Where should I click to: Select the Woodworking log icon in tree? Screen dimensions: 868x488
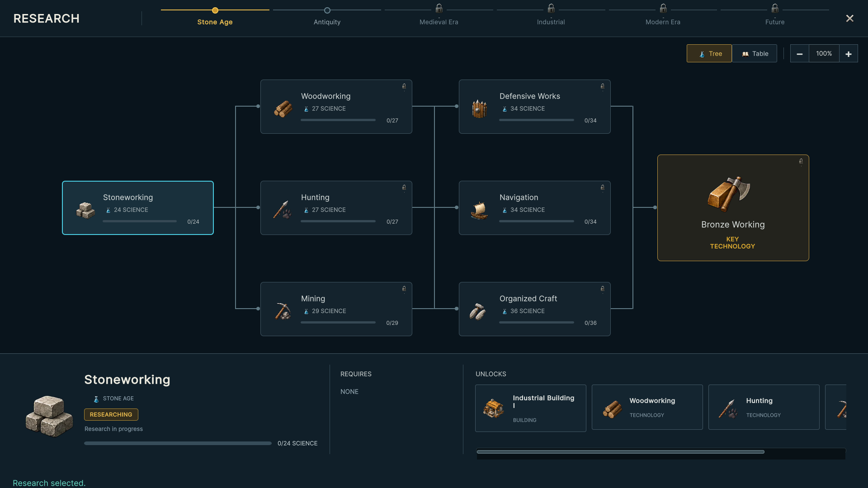pos(283,109)
